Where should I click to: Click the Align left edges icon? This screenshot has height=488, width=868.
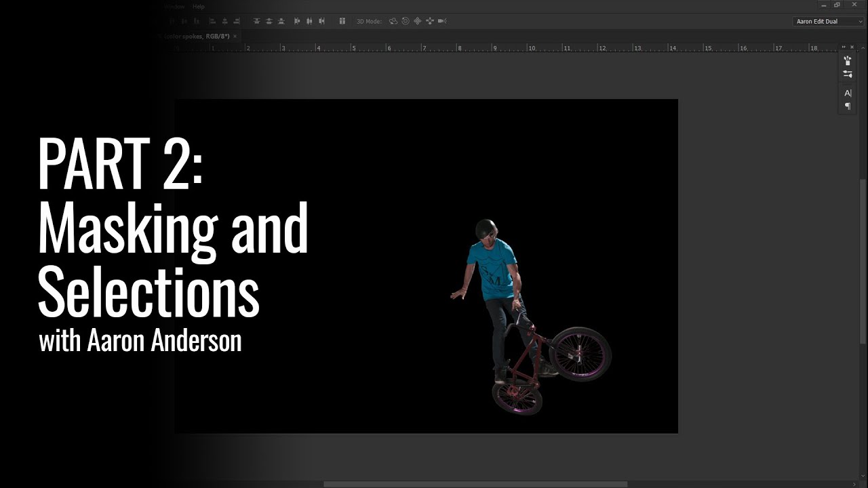(x=212, y=21)
